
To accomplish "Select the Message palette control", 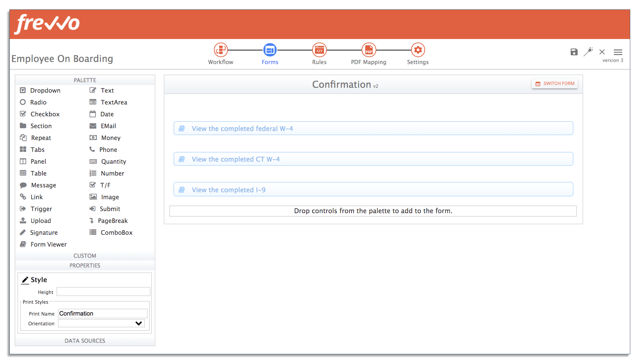I will click(38, 185).
